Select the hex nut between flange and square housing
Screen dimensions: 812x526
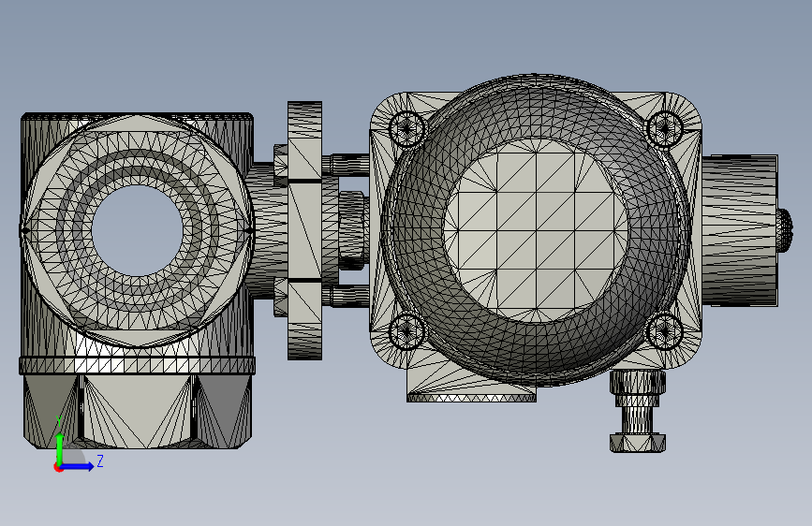click(352, 230)
